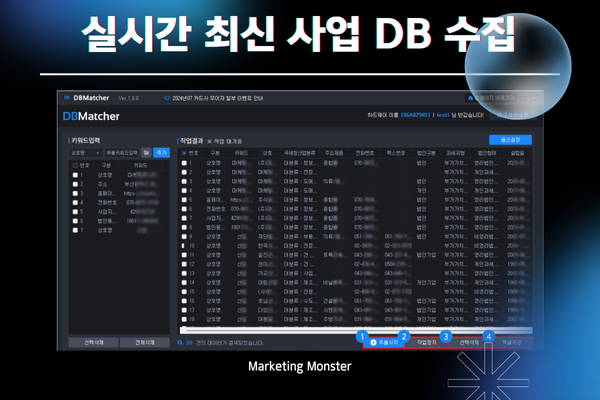Click 법인기업 cell in results row 11

pos(426,255)
